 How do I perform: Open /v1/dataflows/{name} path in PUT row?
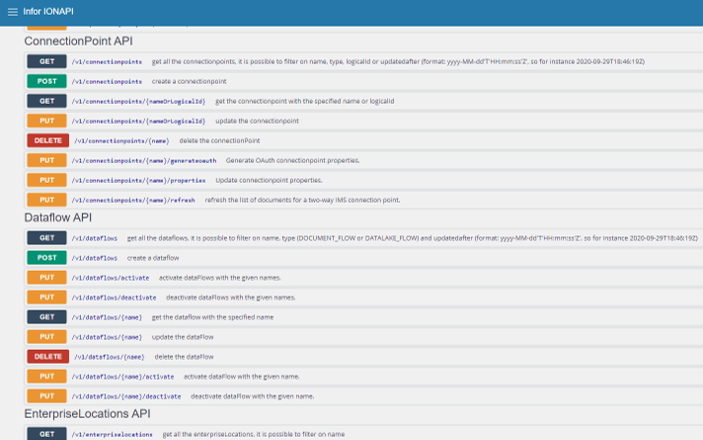coord(107,337)
